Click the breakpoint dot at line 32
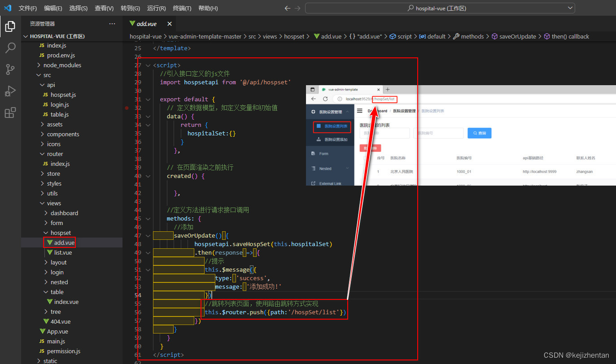 click(x=127, y=108)
